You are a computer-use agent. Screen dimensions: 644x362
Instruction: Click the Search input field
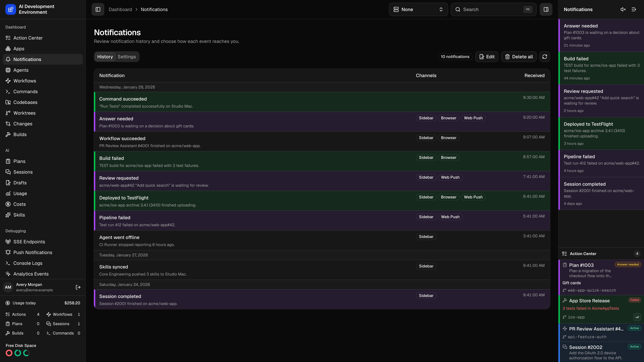coord(494,10)
